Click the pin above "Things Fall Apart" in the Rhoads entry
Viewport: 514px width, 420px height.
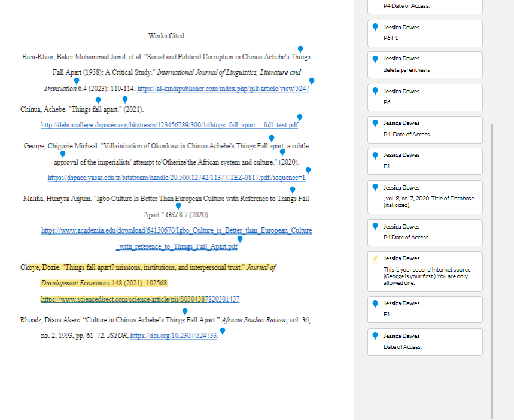click(185, 312)
